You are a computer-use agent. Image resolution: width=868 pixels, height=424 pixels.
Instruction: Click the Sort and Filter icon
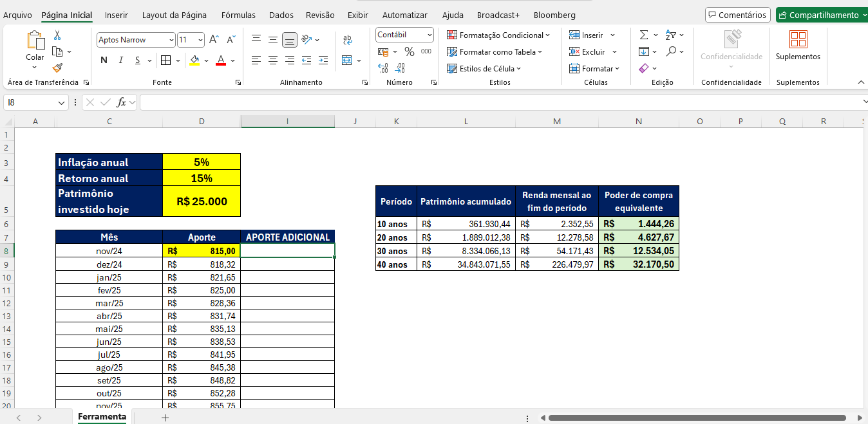click(x=671, y=35)
